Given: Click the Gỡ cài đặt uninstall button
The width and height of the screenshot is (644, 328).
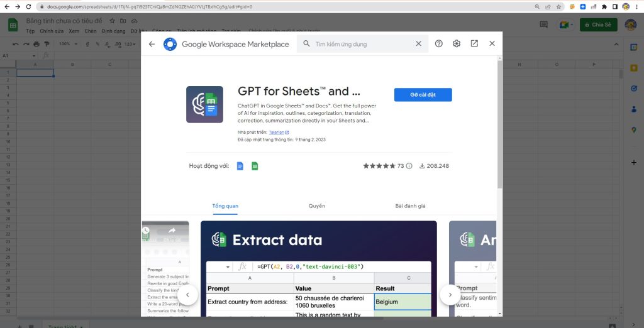Looking at the screenshot, I should pos(423,95).
